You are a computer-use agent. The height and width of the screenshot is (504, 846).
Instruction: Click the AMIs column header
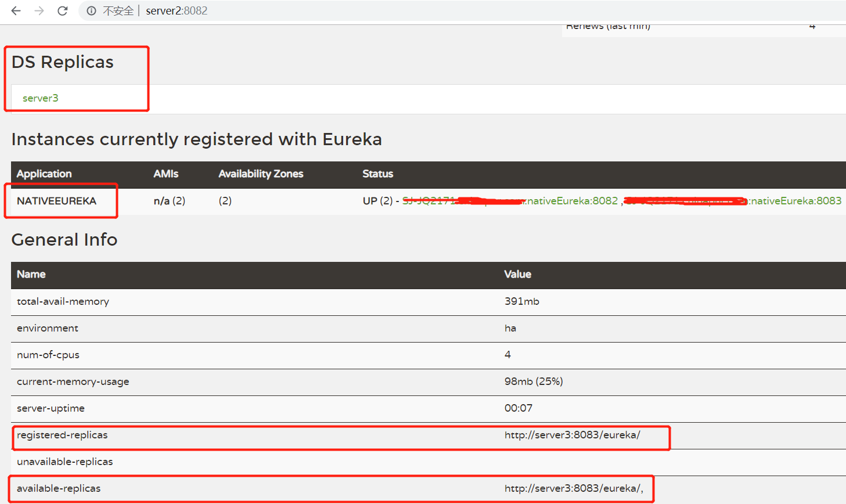[x=164, y=174]
